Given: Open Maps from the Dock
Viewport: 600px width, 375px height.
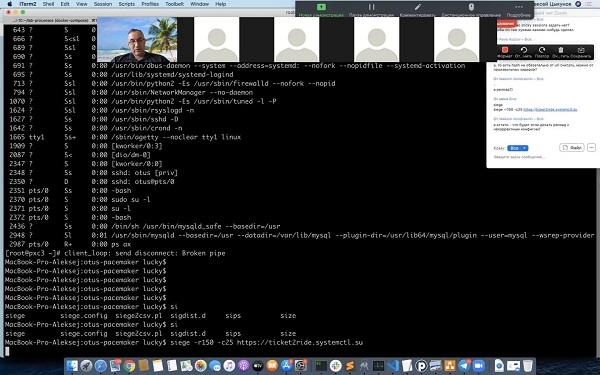Looking at the screenshot, I should [186, 365].
